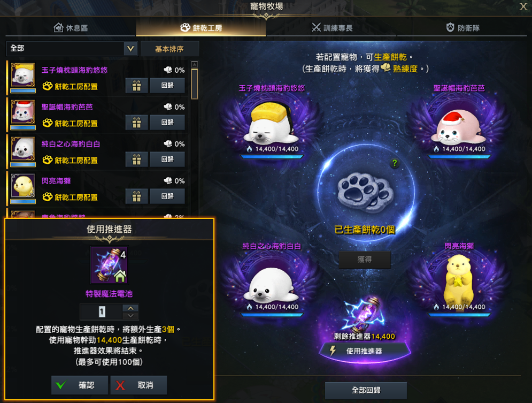Increase booster quantity with up arrow
Image resolution: width=532 pixels, height=403 pixels.
coord(130,308)
